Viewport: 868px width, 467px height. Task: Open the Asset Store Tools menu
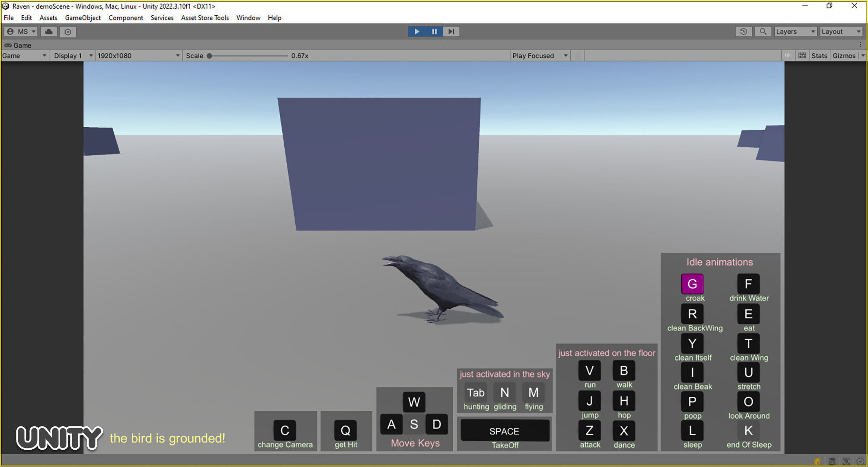pyautogui.click(x=205, y=18)
